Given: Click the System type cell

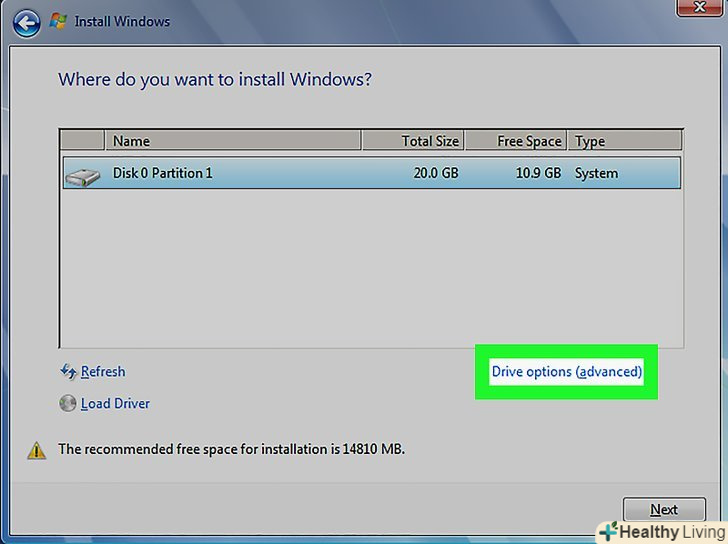Looking at the screenshot, I should coord(596,173).
